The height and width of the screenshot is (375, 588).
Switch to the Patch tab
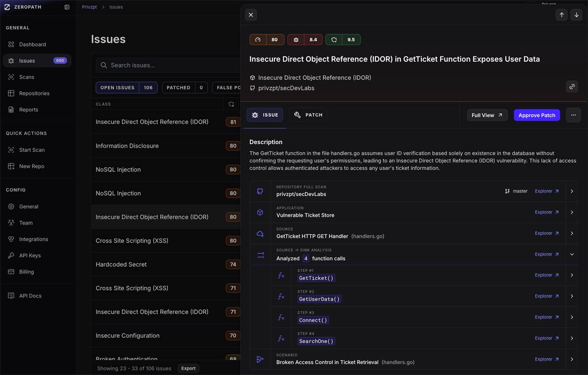tap(308, 115)
